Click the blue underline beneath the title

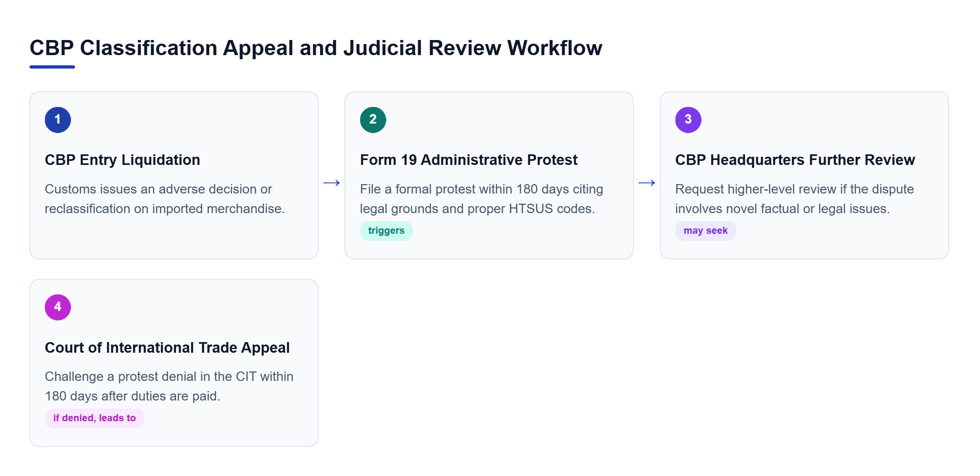[x=52, y=67]
